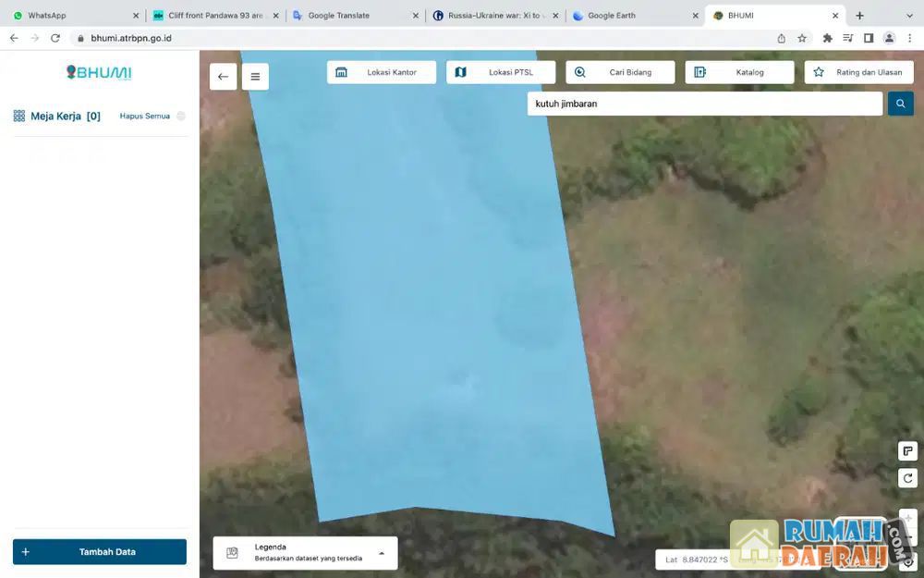This screenshot has width=924, height=578.
Task: Open the Lokasi PTSL option
Action: click(x=501, y=72)
